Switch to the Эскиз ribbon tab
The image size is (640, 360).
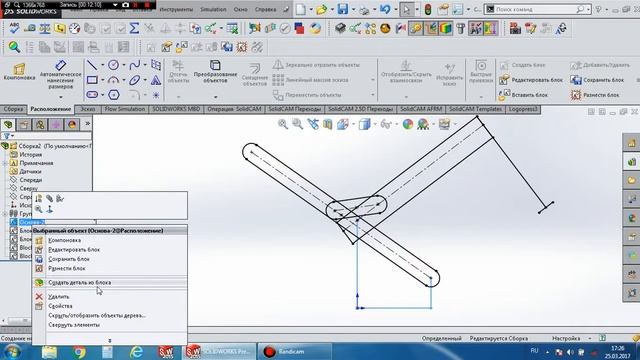click(87, 109)
